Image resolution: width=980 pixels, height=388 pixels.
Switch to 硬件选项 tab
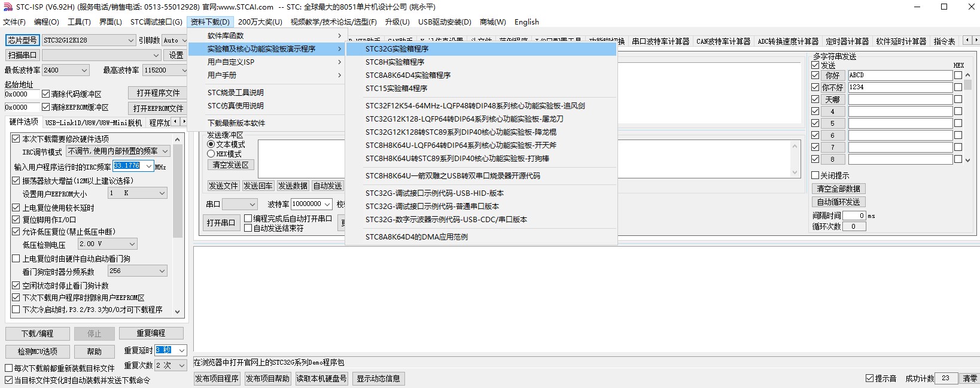[x=24, y=122]
